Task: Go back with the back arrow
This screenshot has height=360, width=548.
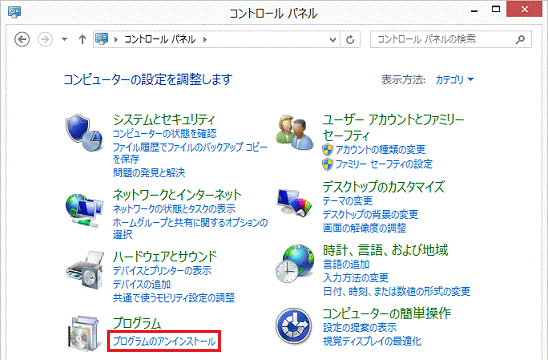Action: pyautogui.click(x=22, y=39)
